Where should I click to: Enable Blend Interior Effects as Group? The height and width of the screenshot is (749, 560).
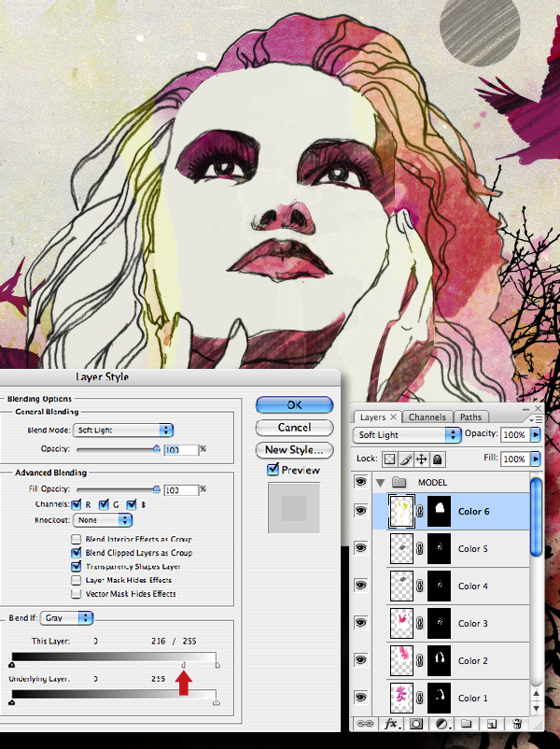coord(77,540)
